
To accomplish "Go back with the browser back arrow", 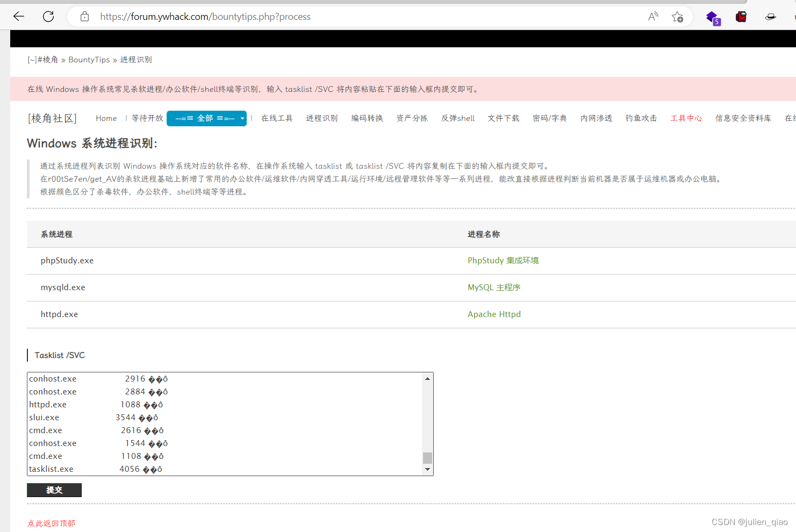I will point(19,16).
